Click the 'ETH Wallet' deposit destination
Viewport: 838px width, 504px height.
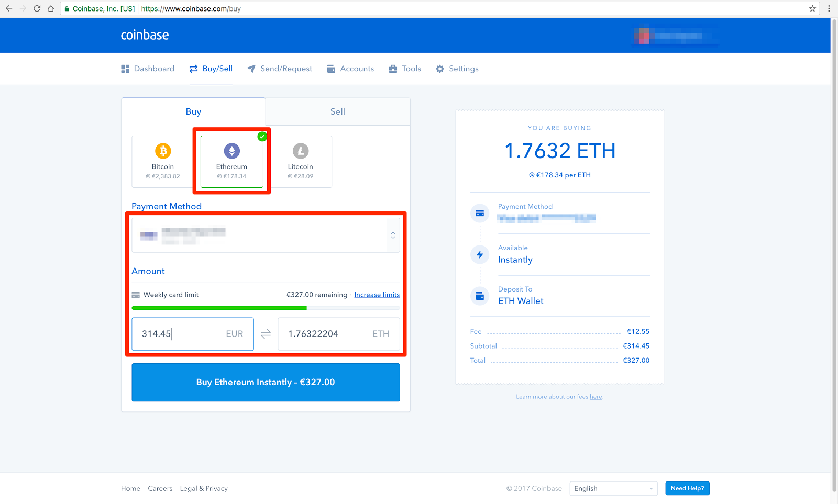click(521, 301)
